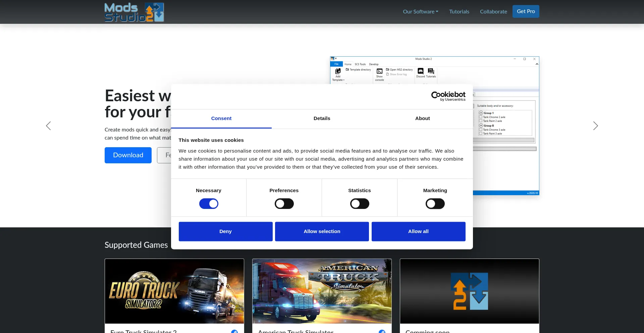644x333 pixels.
Task: Enable the Marketing cookies switch
Action: coord(435,204)
